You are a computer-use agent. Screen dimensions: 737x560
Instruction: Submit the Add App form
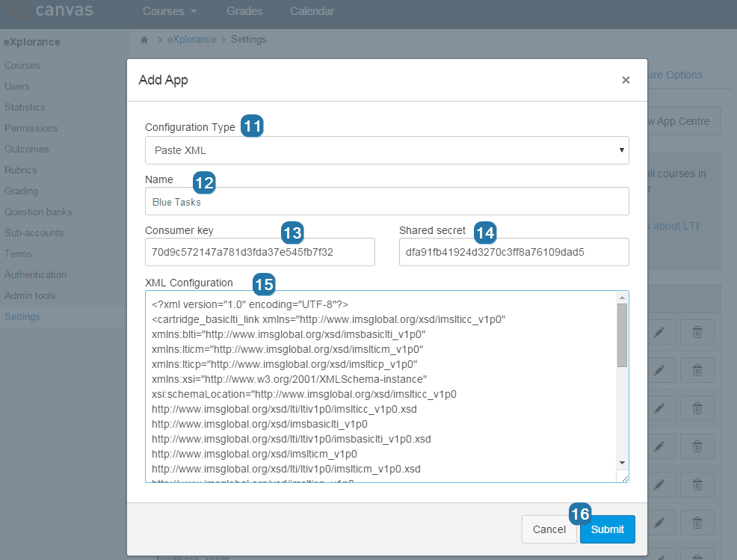coord(607,529)
